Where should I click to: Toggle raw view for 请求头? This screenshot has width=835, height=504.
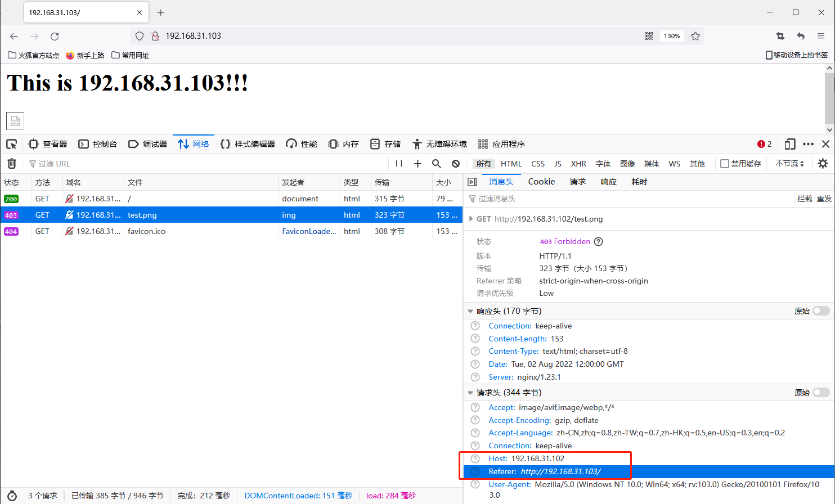click(x=821, y=392)
